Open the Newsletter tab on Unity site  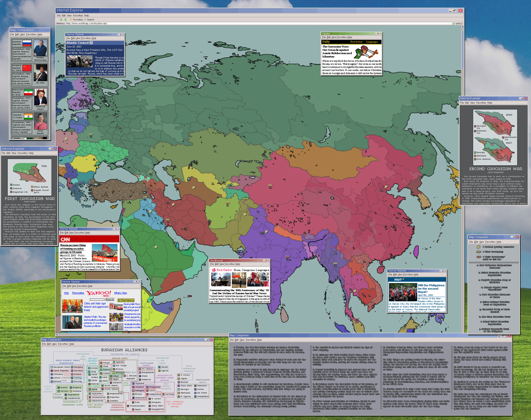coord(356,42)
